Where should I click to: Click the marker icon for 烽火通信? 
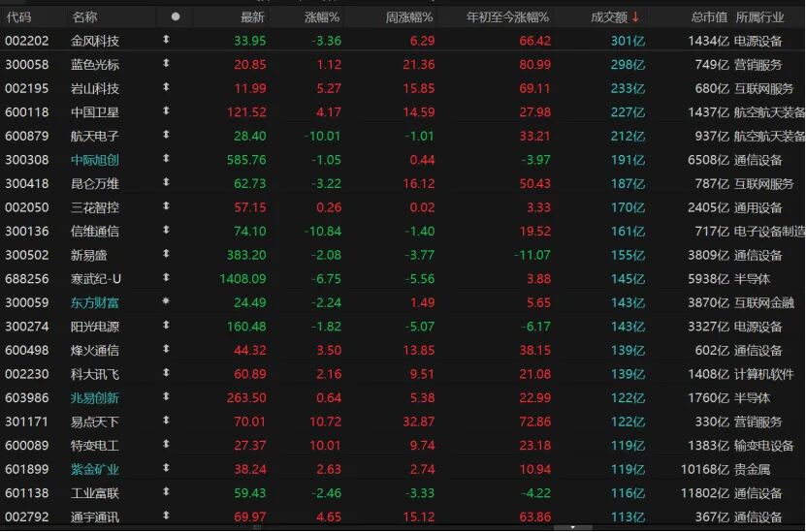coord(166,349)
